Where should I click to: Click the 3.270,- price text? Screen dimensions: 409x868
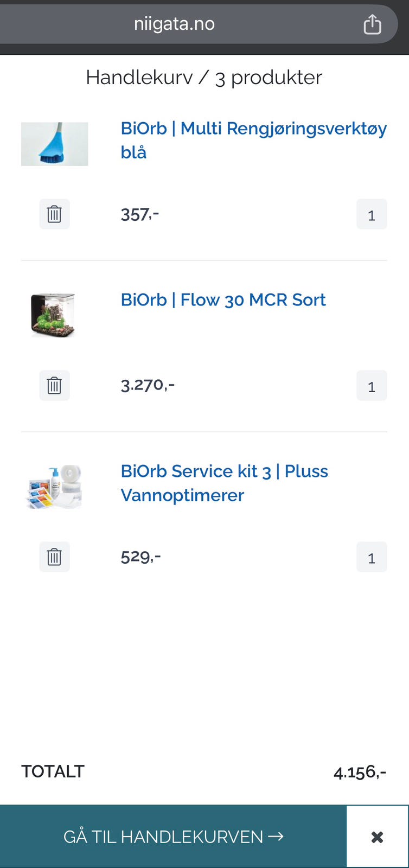(x=148, y=385)
